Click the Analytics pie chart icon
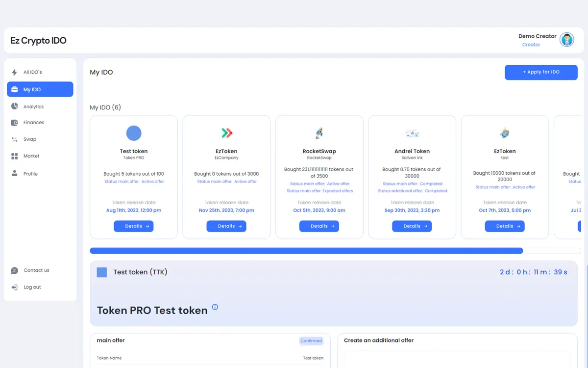The width and height of the screenshot is (588, 368). pos(14,106)
